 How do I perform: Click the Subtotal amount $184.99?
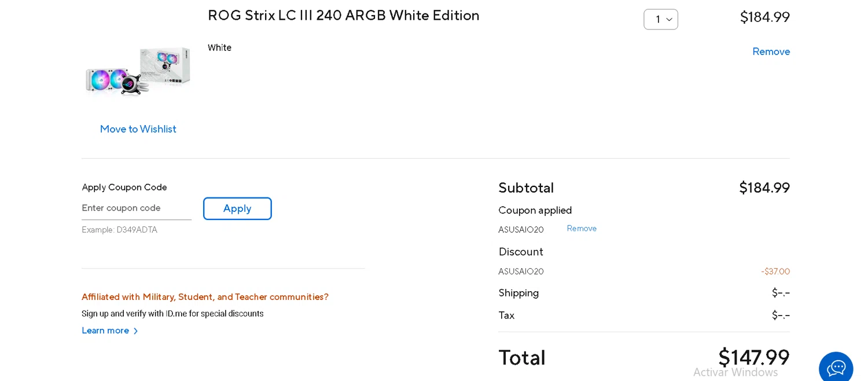coord(764,188)
